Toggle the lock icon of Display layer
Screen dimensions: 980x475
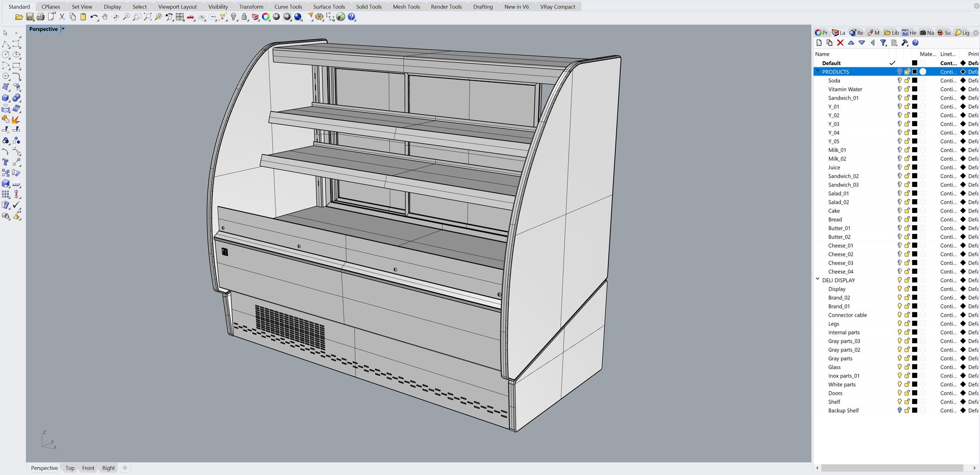tap(907, 289)
